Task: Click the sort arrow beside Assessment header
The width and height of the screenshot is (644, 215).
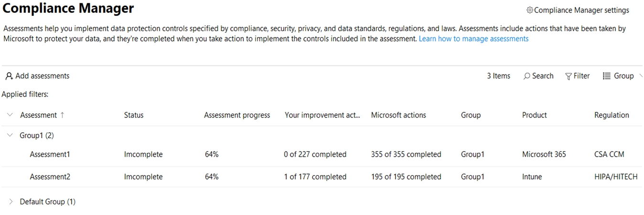Action: click(62, 115)
